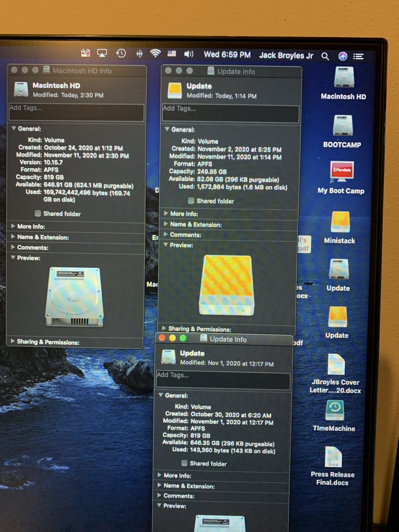Open the Bluetooth menu bar icon
399x532 pixels.
point(139,54)
